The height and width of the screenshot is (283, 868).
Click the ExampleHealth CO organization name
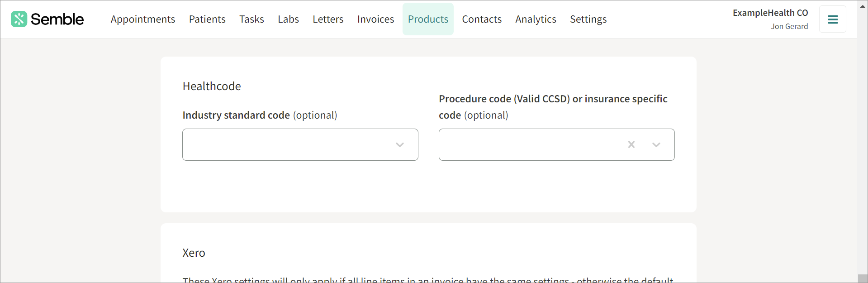pos(770,13)
